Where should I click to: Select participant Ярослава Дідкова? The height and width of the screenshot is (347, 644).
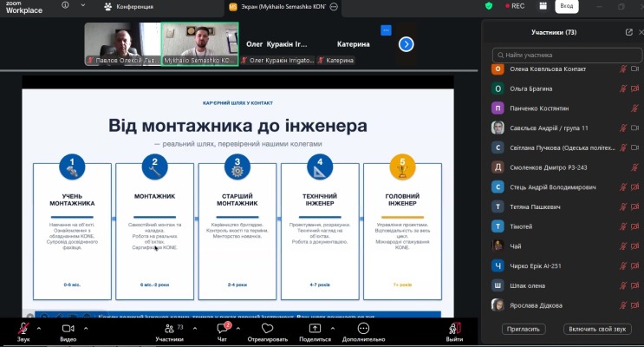point(566,305)
